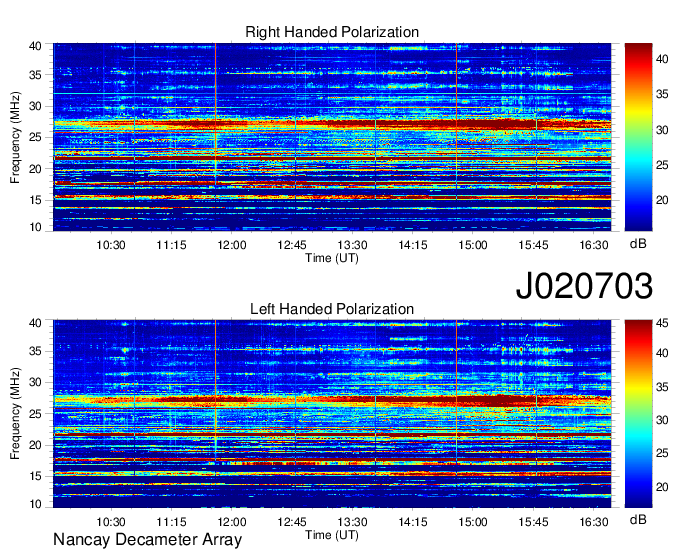The width and height of the screenshot is (680, 552).
Task: Click the 40 value on the upper color scale
Action: coord(662,59)
